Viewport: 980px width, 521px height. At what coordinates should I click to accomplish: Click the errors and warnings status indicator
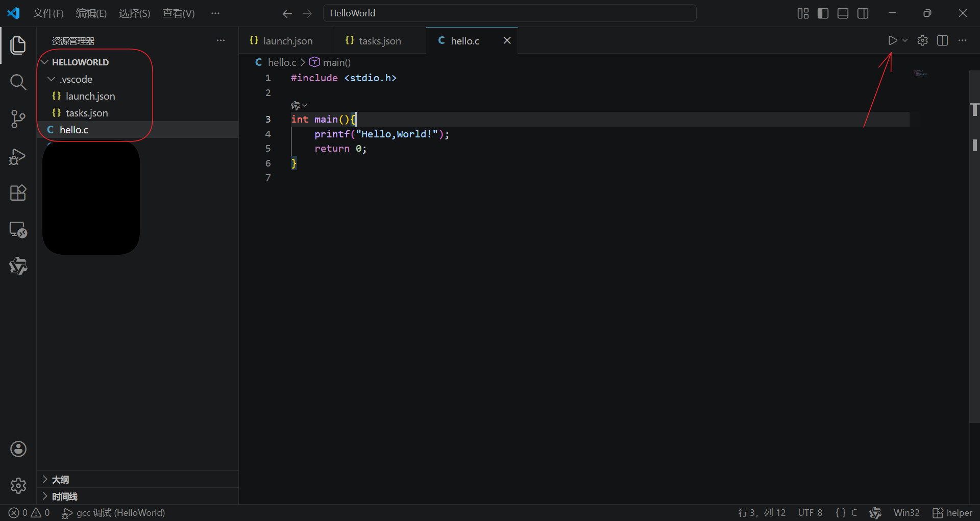point(29,513)
